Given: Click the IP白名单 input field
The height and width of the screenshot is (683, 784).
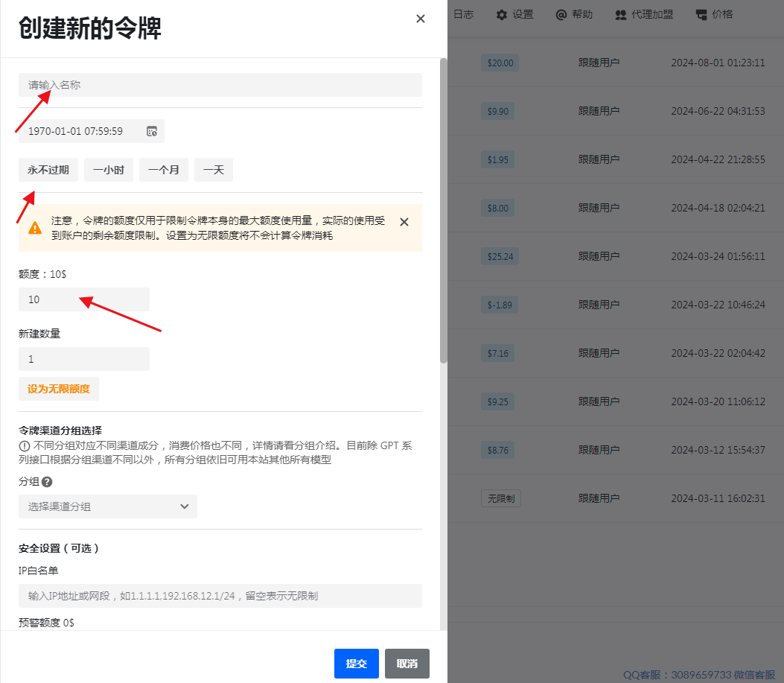Looking at the screenshot, I should [220, 596].
